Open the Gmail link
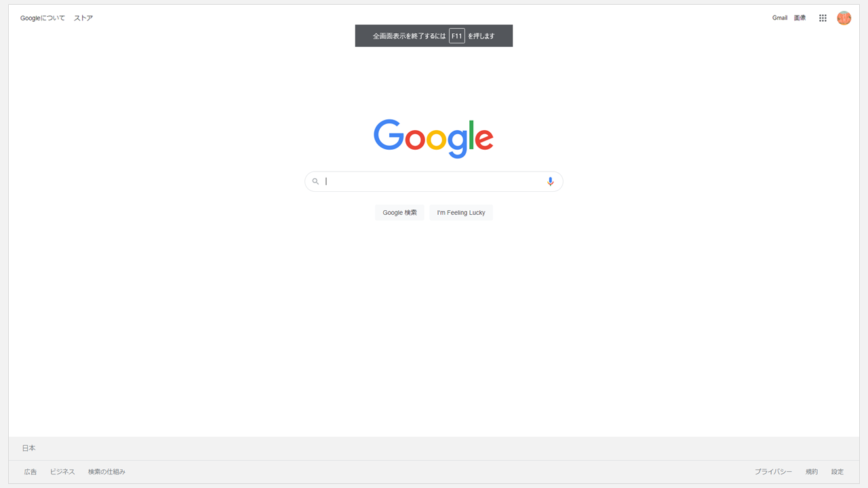The height and width of the screenshot is (488, 868). (x=780, y=18)
